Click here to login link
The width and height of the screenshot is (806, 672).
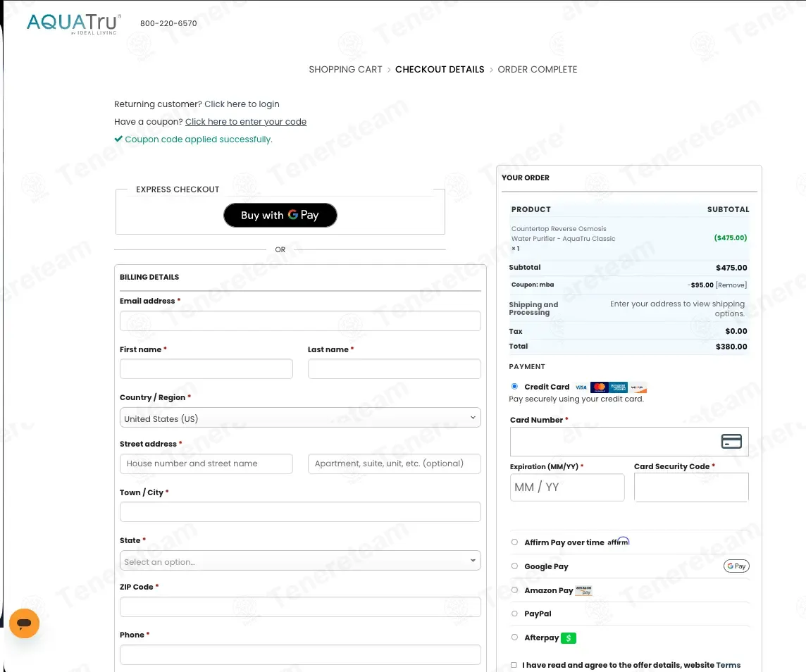click(242, 104)
